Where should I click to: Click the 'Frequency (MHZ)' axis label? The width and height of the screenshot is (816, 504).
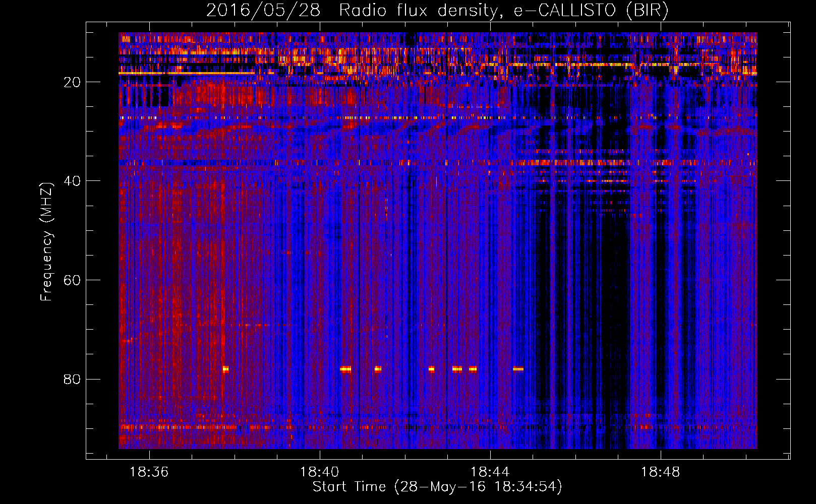pos(46,242)
